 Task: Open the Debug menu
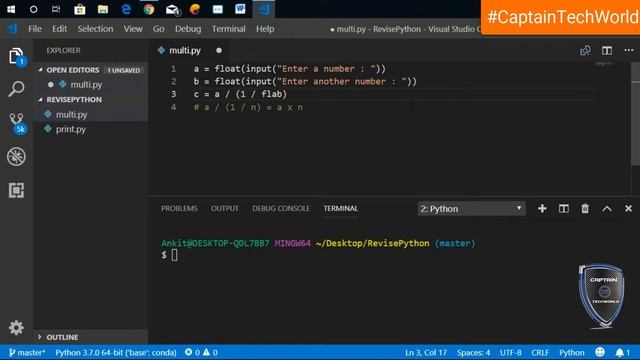click(x=188, y=29)
